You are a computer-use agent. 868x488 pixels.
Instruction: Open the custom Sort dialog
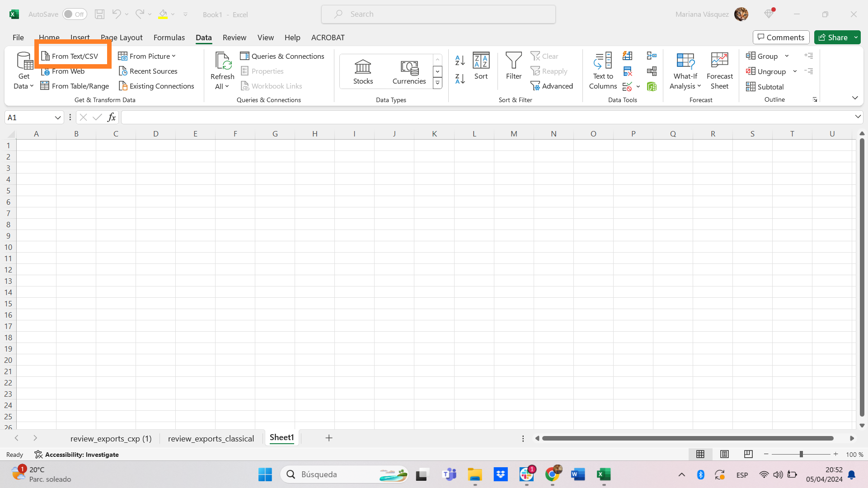tap(481, 66)
